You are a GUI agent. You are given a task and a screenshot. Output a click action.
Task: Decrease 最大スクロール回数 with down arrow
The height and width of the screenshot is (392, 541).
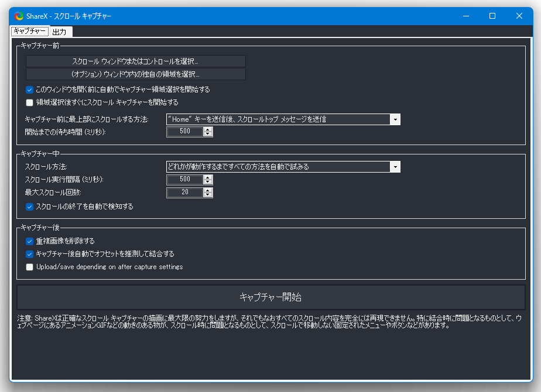coord(208,194)
